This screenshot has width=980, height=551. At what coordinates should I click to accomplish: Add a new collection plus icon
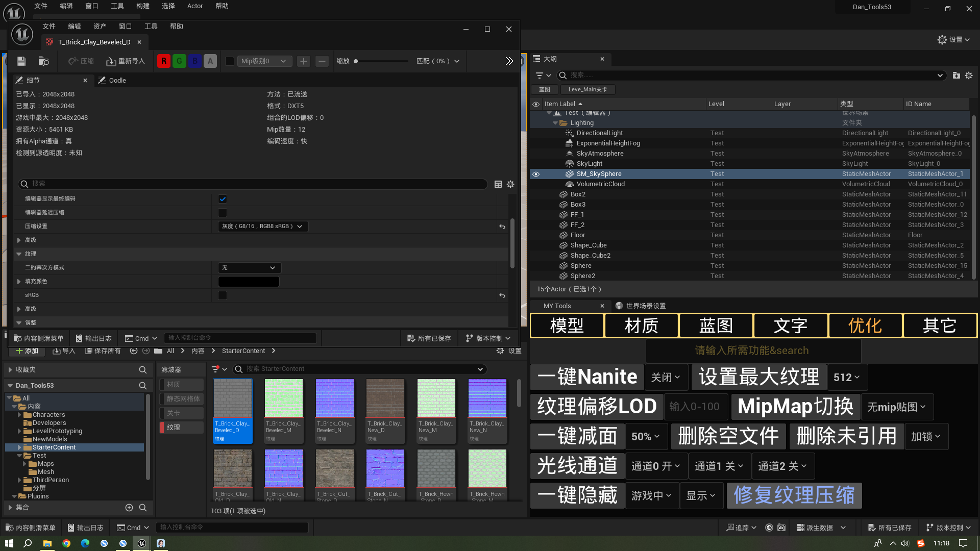129,508
